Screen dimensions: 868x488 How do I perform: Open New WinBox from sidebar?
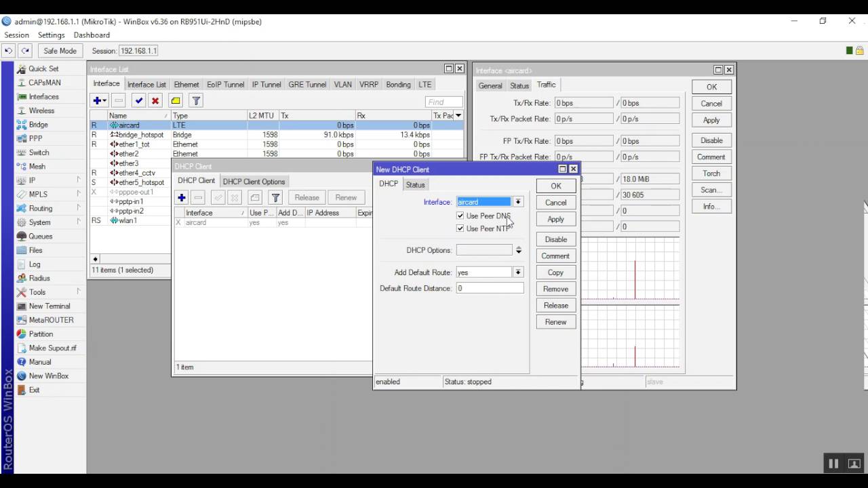[x=49, y=375]
